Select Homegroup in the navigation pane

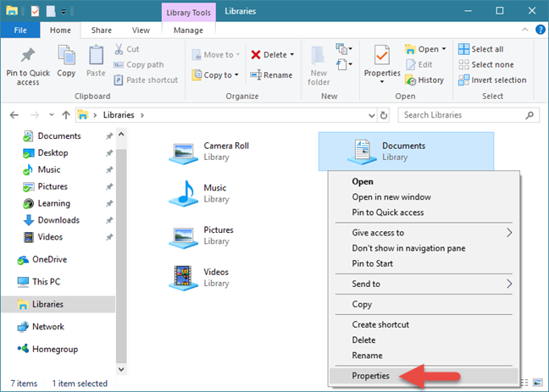click(47, 350)
